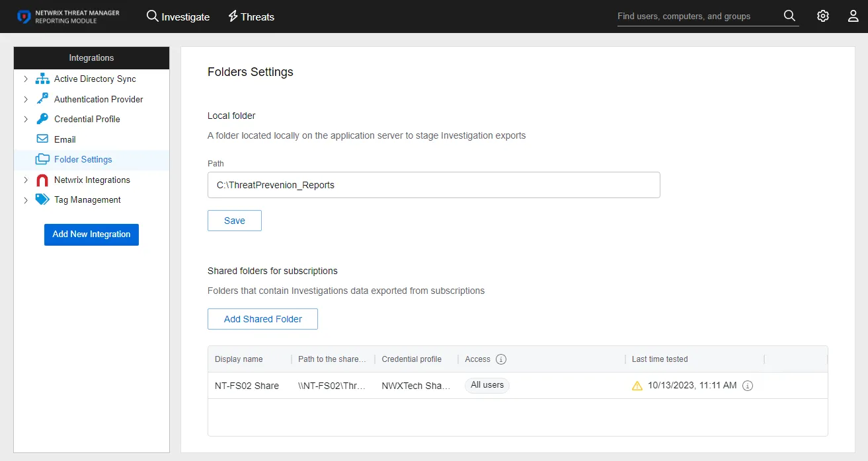Click the Save button
This screenshot has height=461, width=868.
(235, 221)
